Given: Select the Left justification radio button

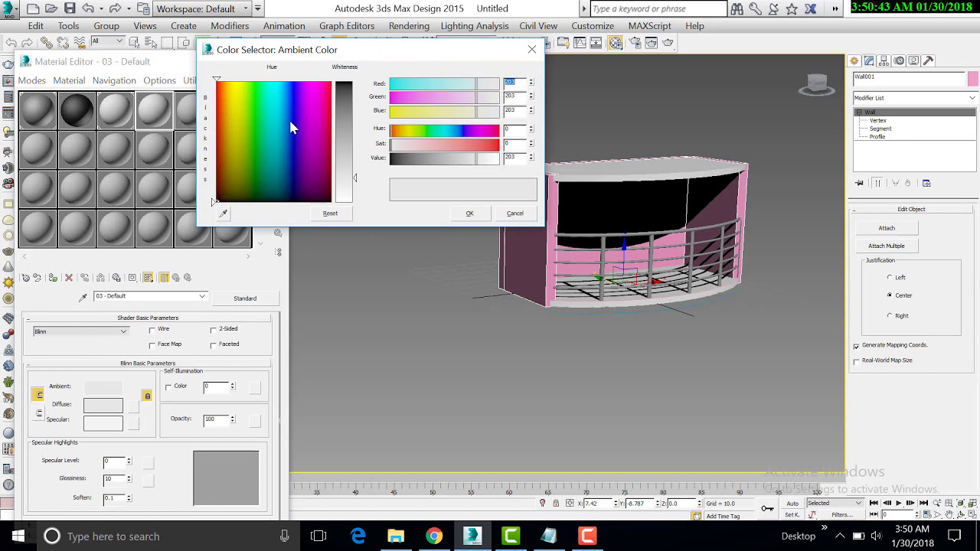Looking at the screenshot, I should (890, 277).
